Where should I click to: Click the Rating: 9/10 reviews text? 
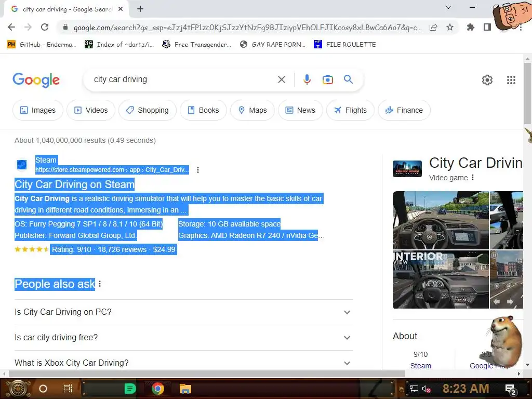point(113,249)
